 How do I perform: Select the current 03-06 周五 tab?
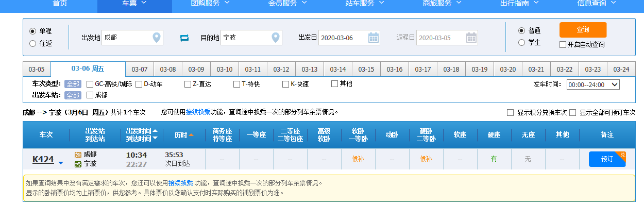[88, 69]
